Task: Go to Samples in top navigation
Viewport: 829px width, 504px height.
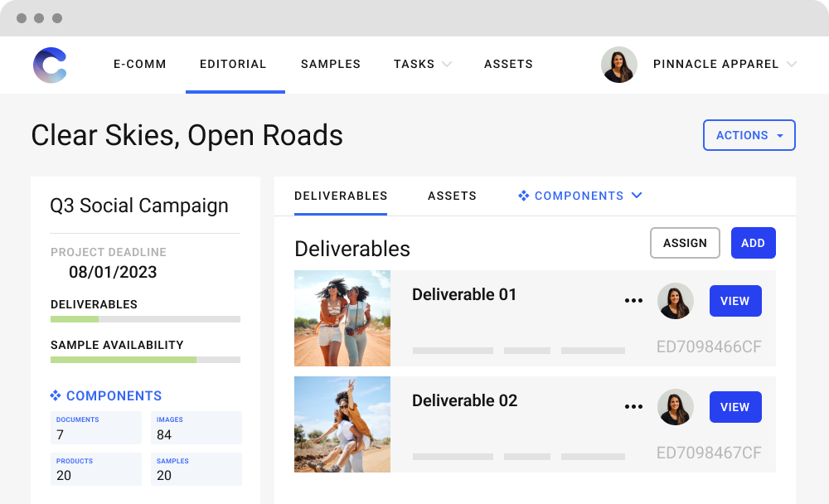Action: pyautogui.click(x=330, y=65)
